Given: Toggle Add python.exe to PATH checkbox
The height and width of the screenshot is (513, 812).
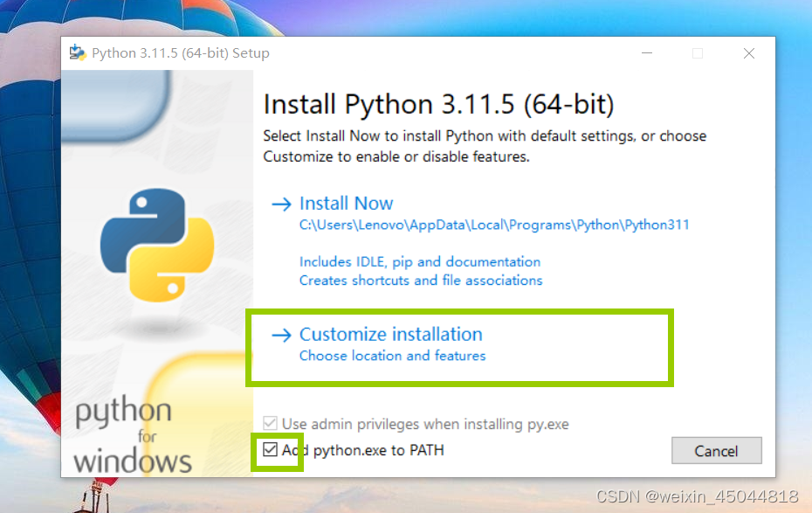Looking at the screenshot, I should [x=270, y=449].
